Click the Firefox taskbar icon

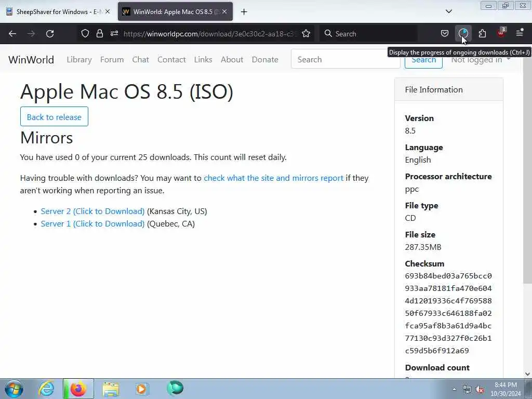[78, 389]
